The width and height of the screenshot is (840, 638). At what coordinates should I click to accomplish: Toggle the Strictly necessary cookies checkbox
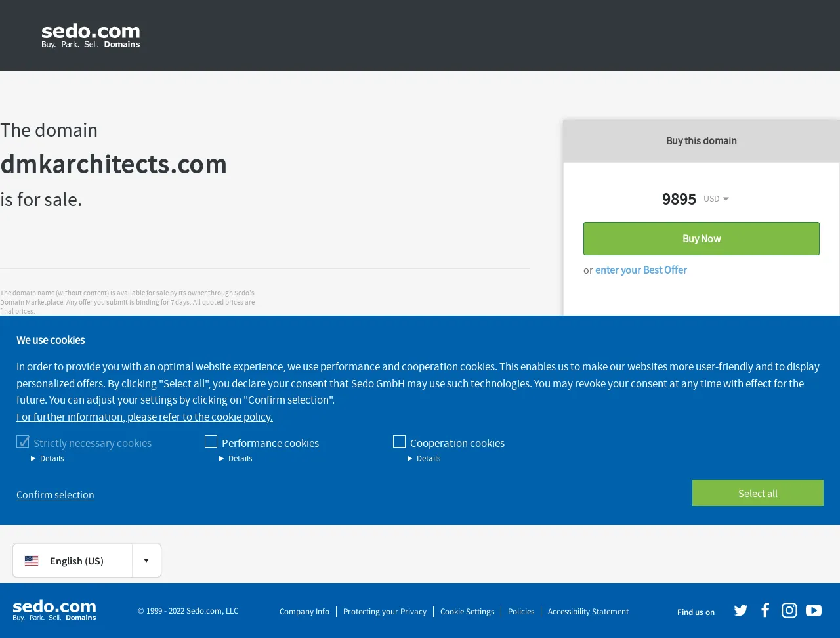pos(23,442)
